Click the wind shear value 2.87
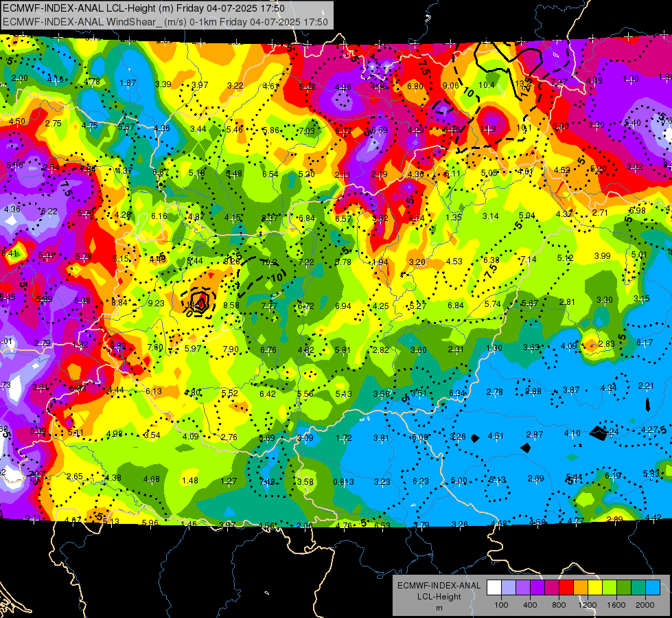This screenshot has width=672, height=618. click(535, 435)
